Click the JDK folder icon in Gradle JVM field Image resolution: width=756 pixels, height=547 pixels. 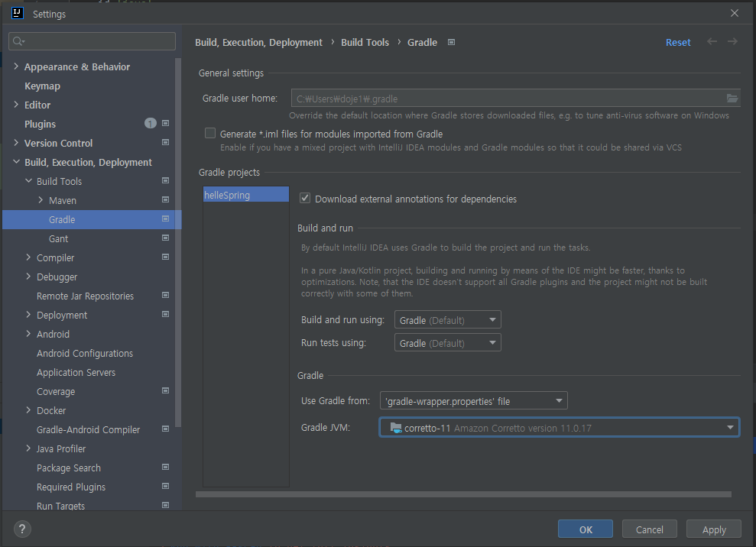pyautogui.click(x=396, y=428)
